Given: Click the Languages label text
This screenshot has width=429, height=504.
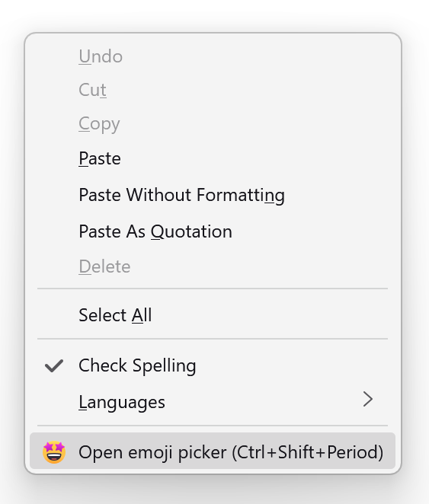Looking at the screenshot, I should point(122,403).
